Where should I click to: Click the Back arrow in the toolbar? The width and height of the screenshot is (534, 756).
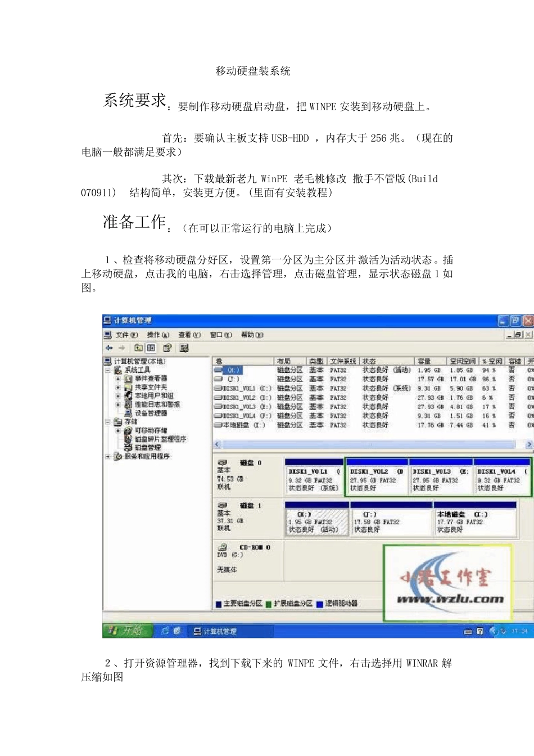[x=109, y=348]
